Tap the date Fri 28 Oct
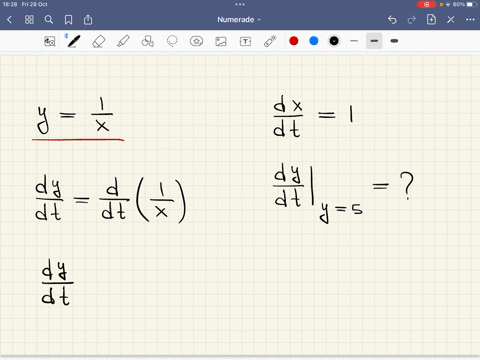 (35, 4)
